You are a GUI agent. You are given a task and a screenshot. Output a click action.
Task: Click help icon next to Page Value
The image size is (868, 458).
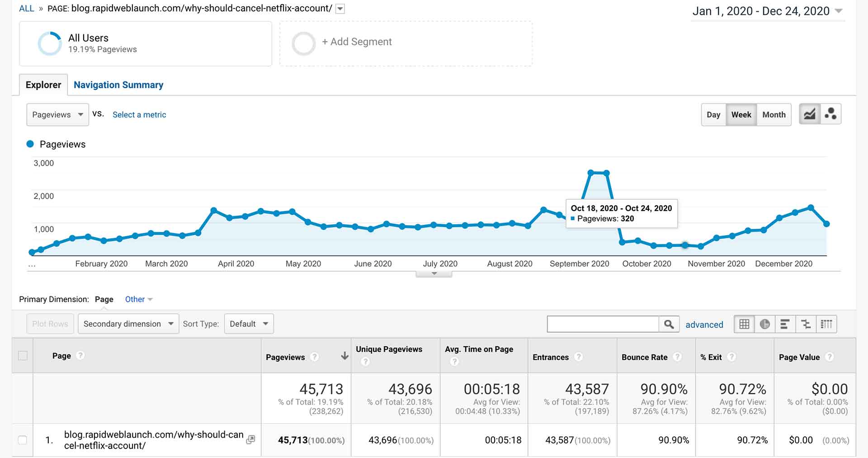click(x=829, y=357)
